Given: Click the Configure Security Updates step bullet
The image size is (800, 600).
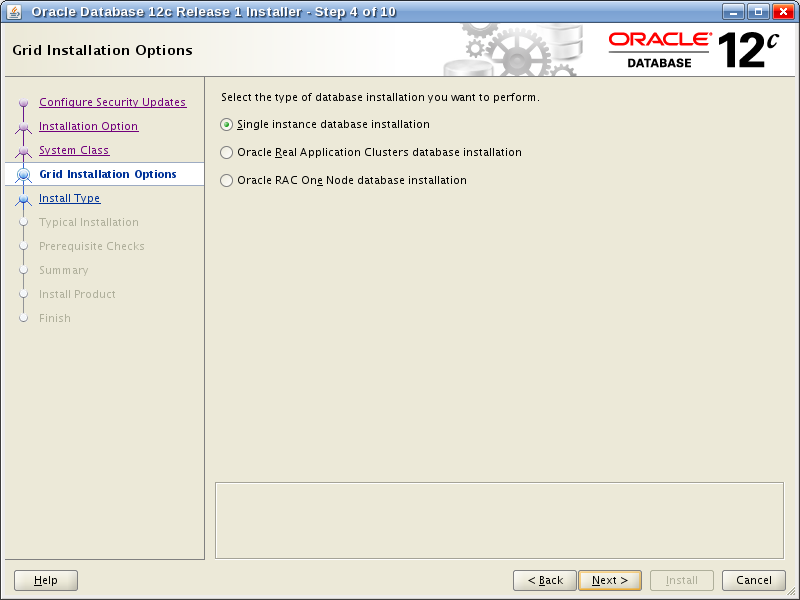Looking at the screenshot, I should pos(24,102).
